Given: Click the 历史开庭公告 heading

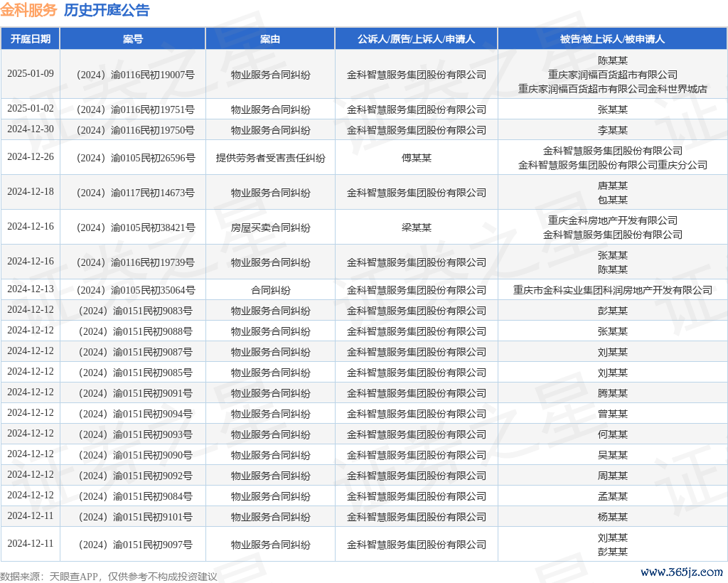Looking at the screenshot, I should click(107, 10).
